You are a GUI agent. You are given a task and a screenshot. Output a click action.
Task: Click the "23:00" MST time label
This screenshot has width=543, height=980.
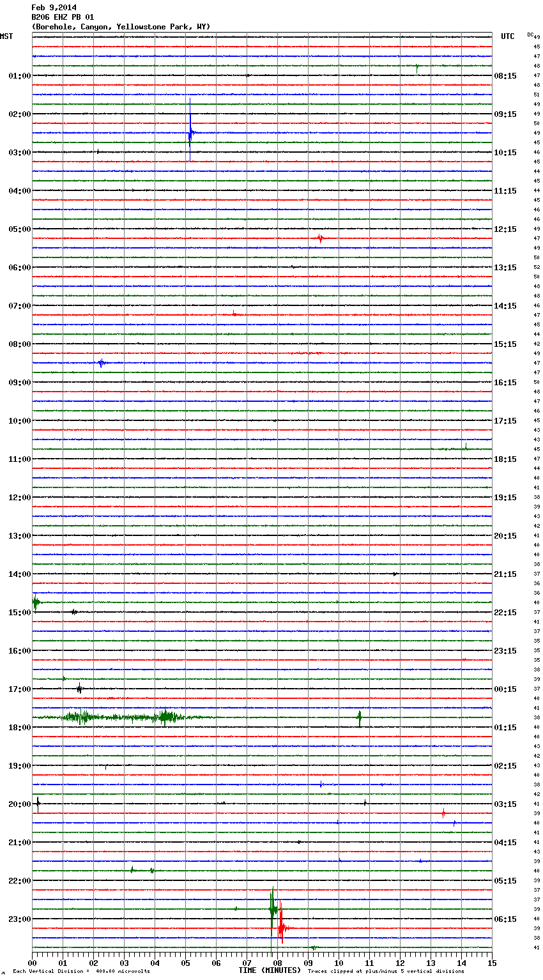tap(19, 919)
